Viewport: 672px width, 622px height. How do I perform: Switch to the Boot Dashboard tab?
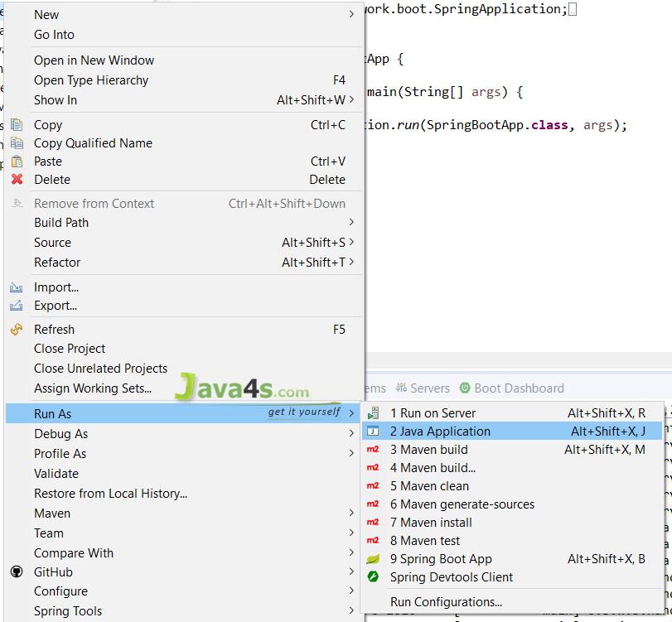(x=512, y=388)
